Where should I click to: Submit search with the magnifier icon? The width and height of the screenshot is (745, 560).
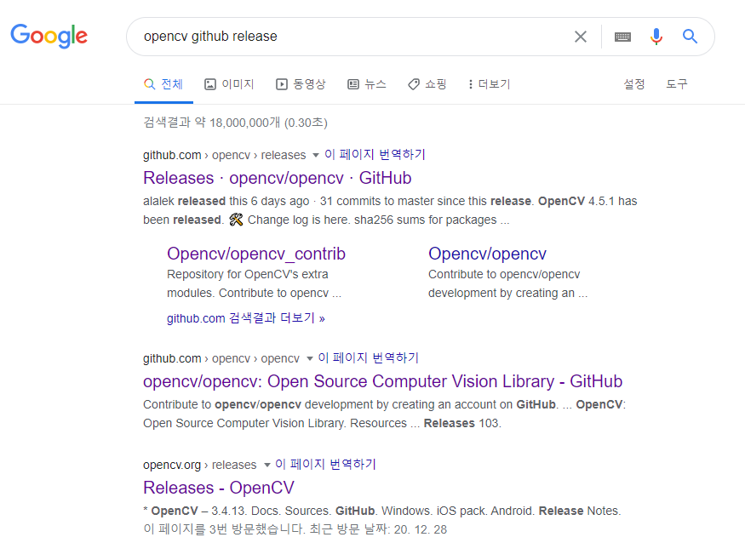(690, 36)
